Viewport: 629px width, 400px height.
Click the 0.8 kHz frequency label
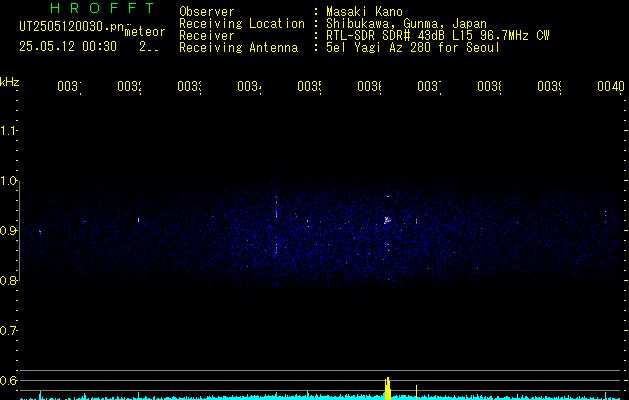coord(8,280)
